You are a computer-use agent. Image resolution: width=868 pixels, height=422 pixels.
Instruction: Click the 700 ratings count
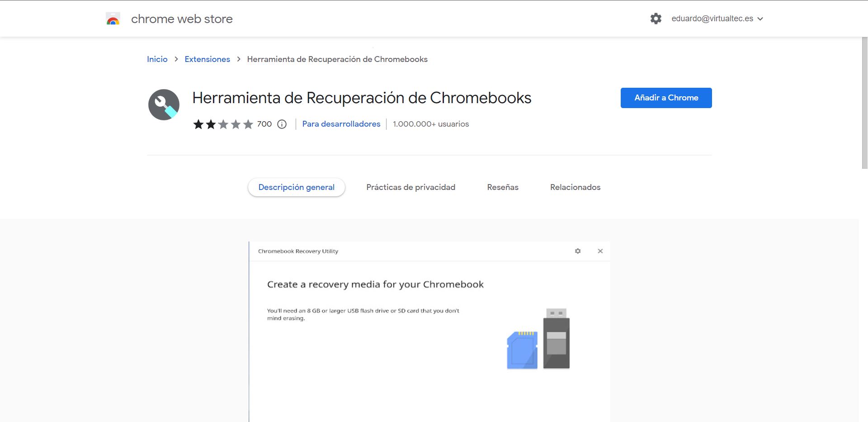tap(264, 124)
